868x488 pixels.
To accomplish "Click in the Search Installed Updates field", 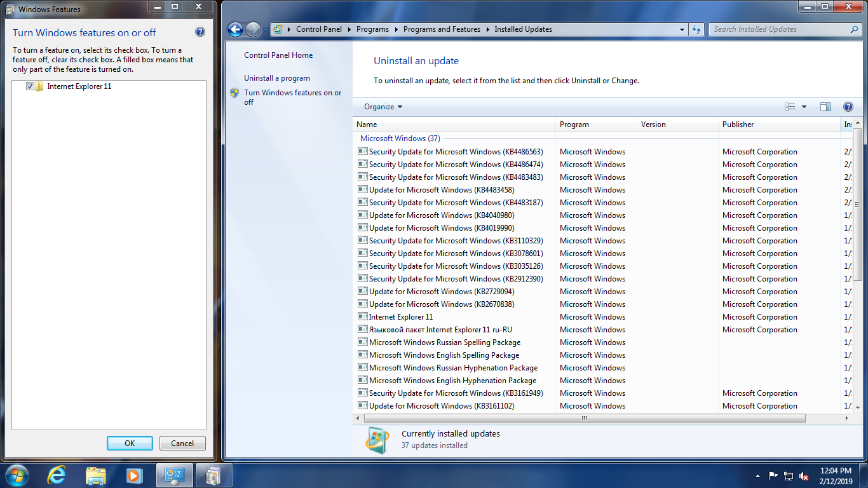I will coord(780,29).
